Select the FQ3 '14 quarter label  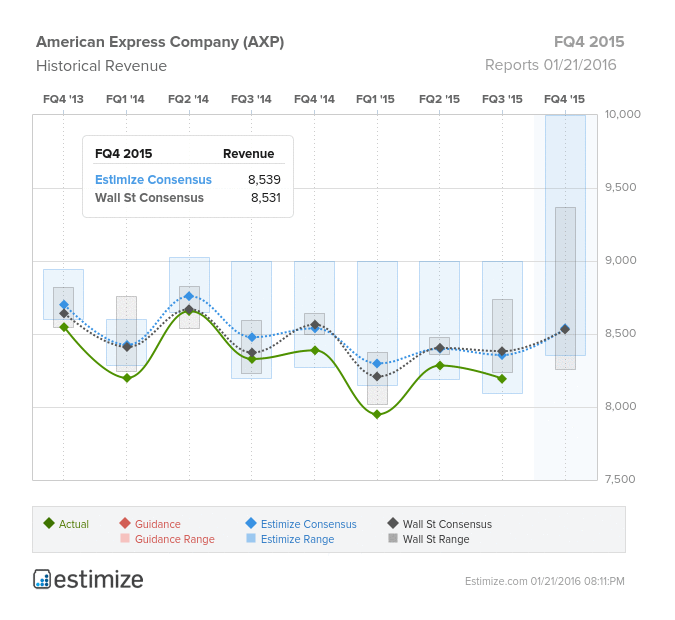(251, 99)
